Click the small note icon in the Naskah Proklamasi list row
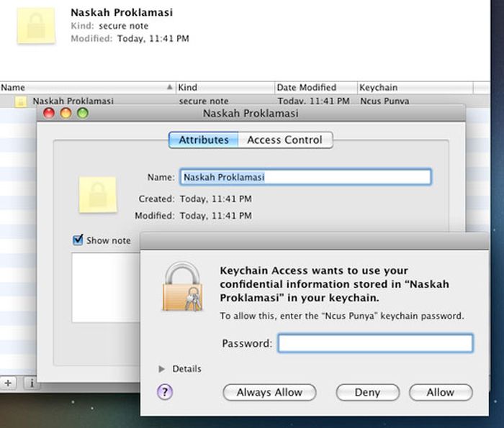 pyautogui.click(x=21, y=101)
